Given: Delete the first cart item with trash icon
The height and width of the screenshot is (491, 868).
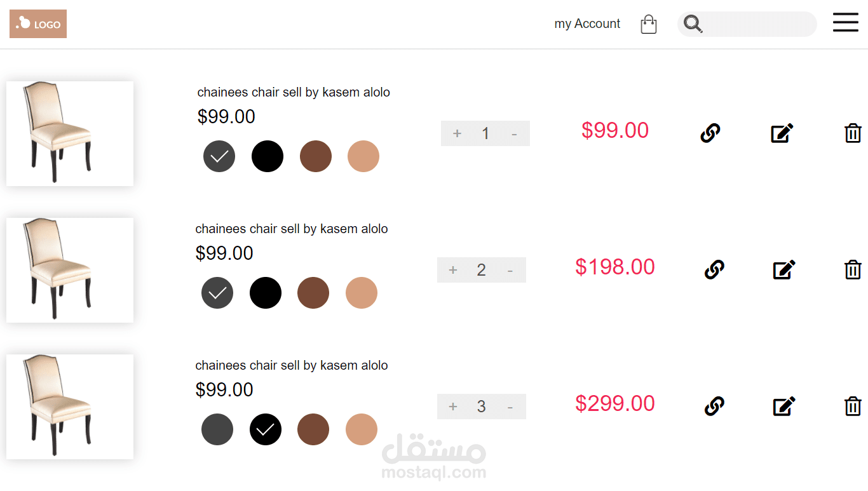Looking at the screenshot, I should coord(853,133).
